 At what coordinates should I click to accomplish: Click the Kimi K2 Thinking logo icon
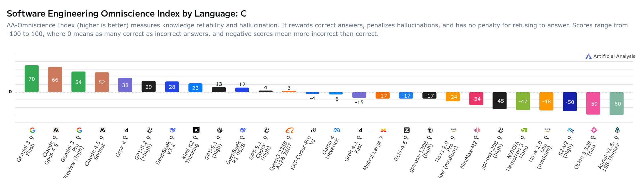[x=196, y=130]
